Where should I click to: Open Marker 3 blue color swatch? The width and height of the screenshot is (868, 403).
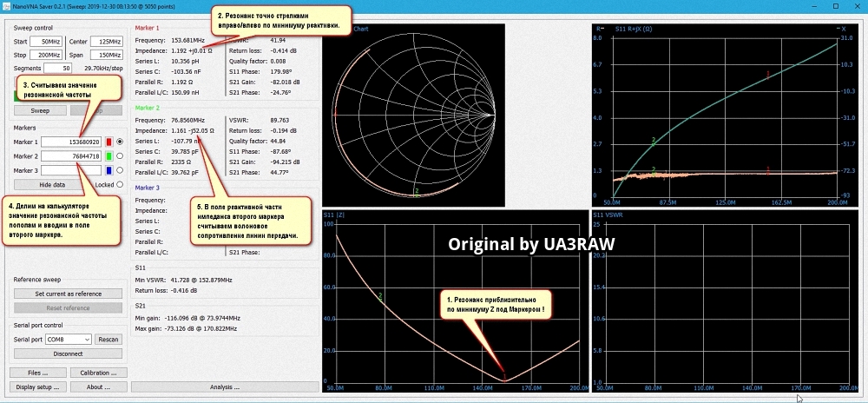point(109,170)
